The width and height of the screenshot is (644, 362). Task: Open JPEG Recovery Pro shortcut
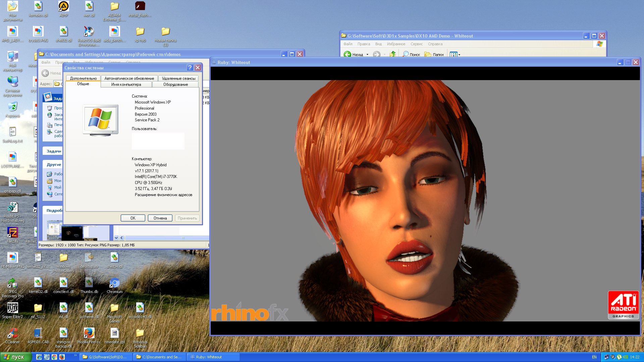click(13, 288)
